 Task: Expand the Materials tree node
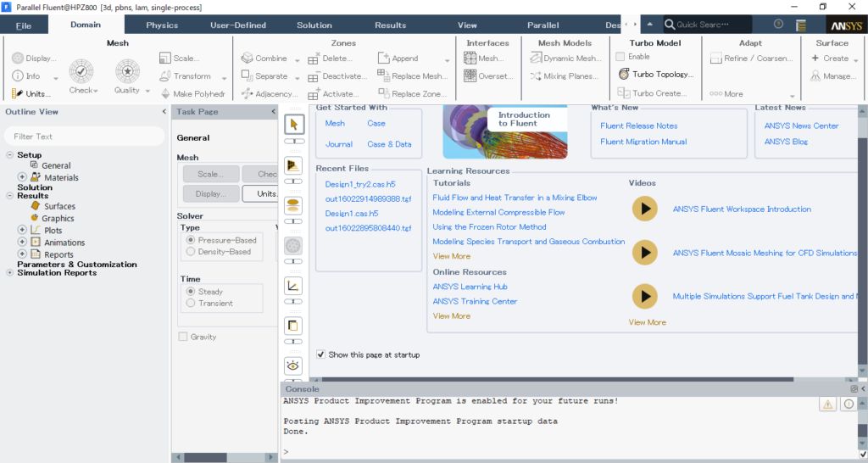(x=22, y=177)
